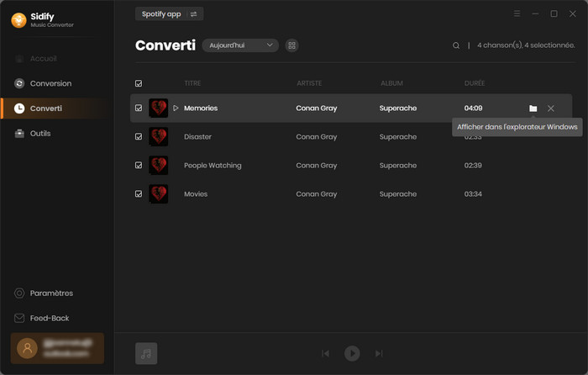Remove Memories track with X icon
This screenshot has height=375, width=588.
click(x=551, y=108)
